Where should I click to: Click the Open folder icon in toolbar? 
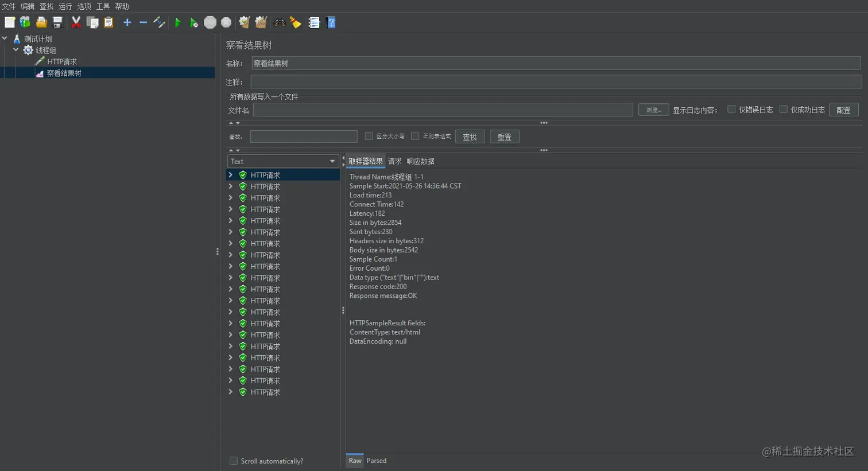tap(41, 22)
